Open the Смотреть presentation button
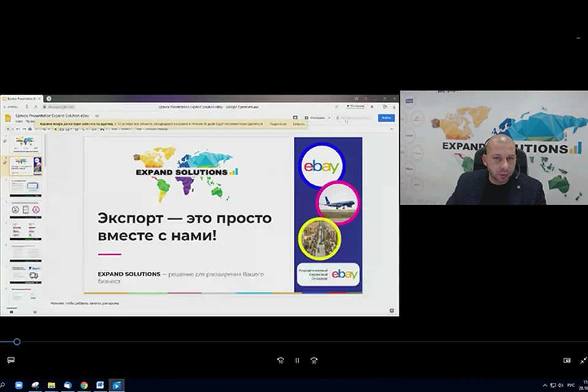 click(x=315, y=118)
